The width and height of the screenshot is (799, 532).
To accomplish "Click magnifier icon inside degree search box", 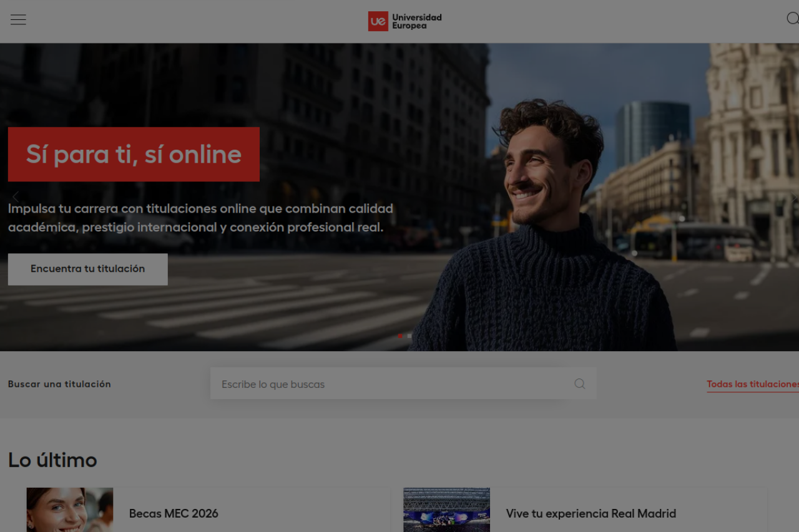I will click(579, 384).
